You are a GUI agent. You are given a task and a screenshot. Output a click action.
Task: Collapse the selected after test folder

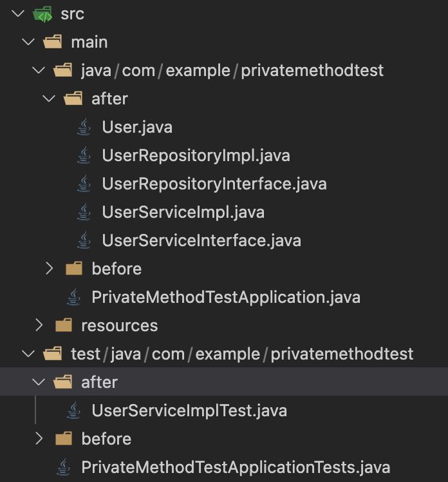[x=39, y=382]
